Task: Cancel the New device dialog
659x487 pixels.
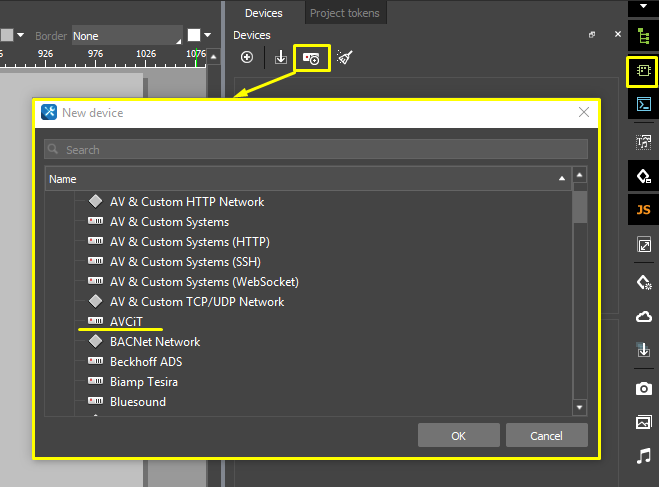Action: point(546,435)
